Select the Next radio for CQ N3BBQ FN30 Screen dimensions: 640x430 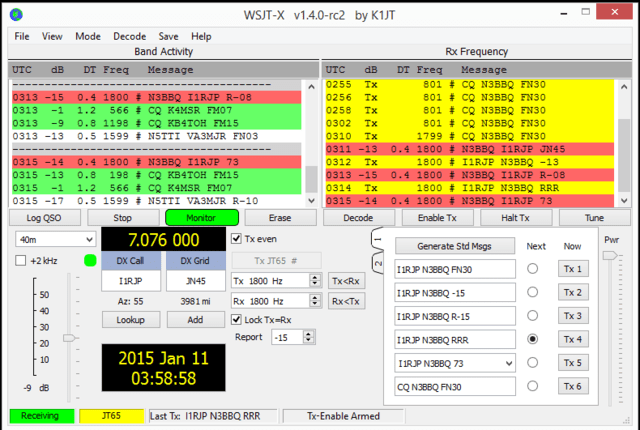532,386
